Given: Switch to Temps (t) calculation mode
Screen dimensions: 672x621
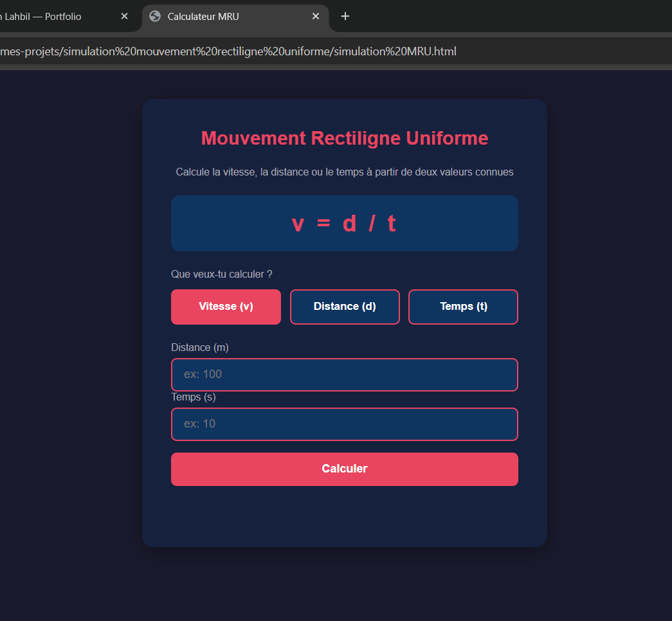Looking at the screenshot, I should (x=463, y=307).
